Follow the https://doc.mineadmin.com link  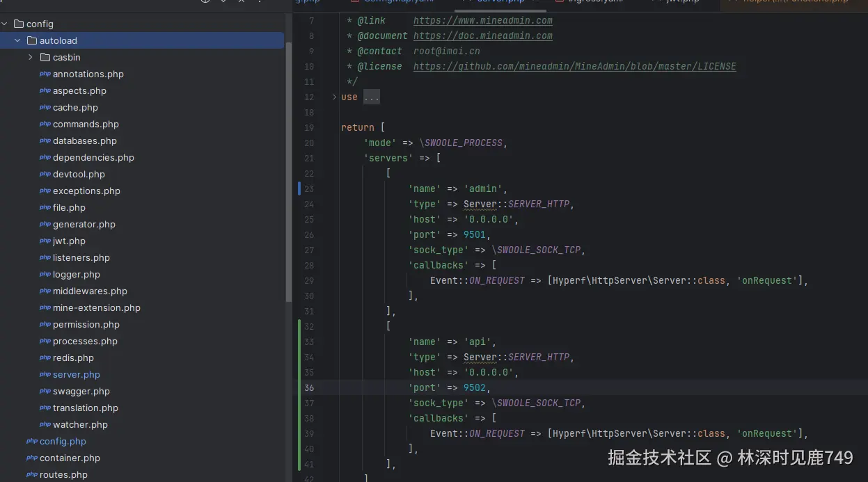pyautogui.click(x=483, y=35)
